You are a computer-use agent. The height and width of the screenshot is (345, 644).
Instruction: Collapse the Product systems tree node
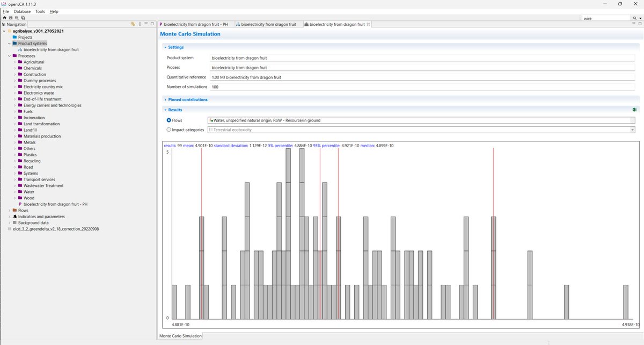[x=9, y=44]
